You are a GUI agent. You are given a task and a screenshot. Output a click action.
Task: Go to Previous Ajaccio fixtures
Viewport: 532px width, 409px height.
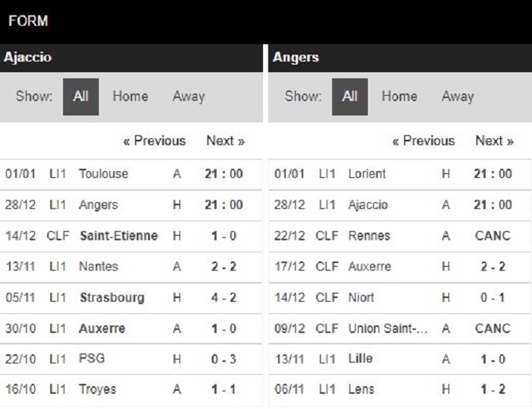(x=154, y=141)
